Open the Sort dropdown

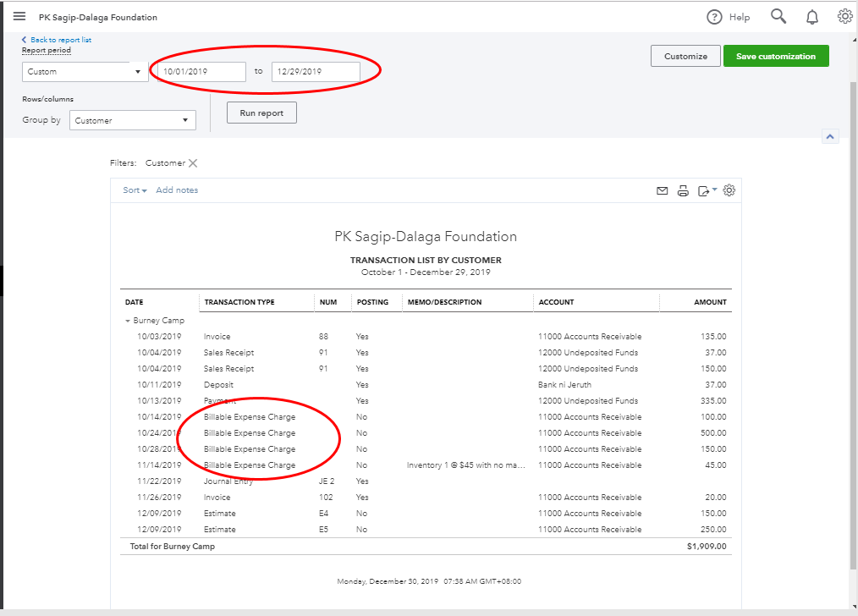click(x=135, y=190)
